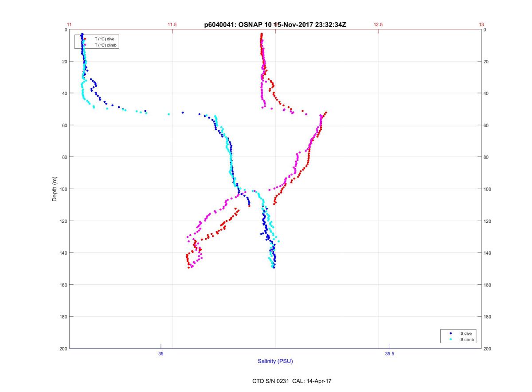Click the cyan marker beside S climb legend
Screen dimensions: 532x392
(x=450, y=339)
